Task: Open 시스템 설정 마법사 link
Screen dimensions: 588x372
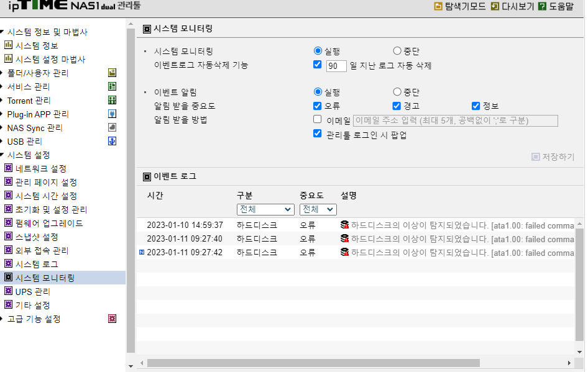Action: tap(50, 59)
